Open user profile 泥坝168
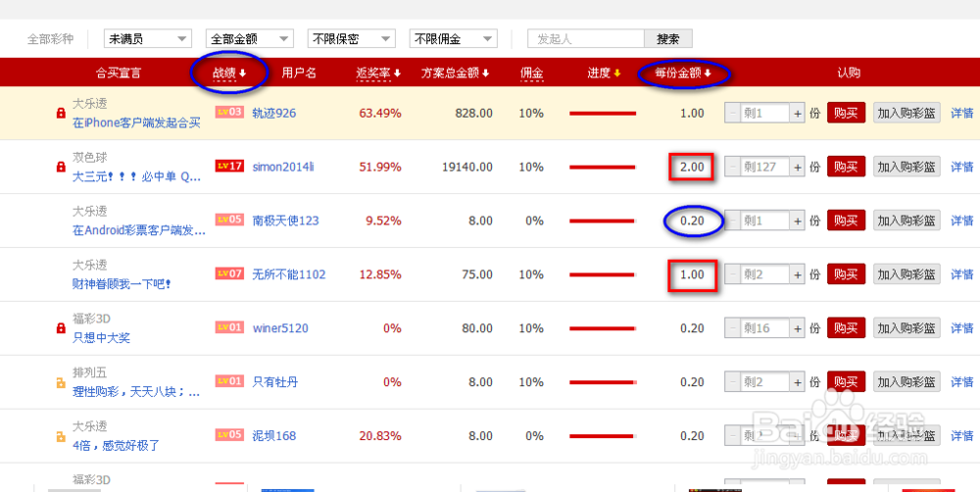The image size is (980, 492). pyautogui.click(x=273, y=436)
